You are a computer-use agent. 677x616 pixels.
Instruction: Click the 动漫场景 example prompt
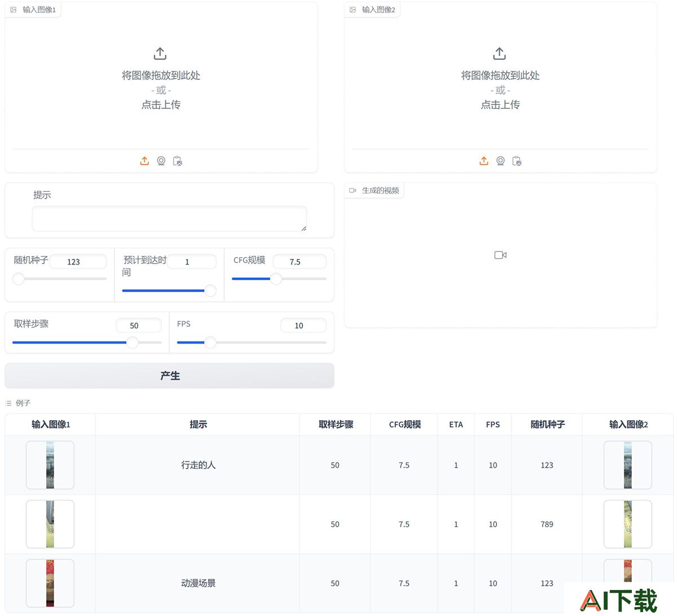click(198, 583)
